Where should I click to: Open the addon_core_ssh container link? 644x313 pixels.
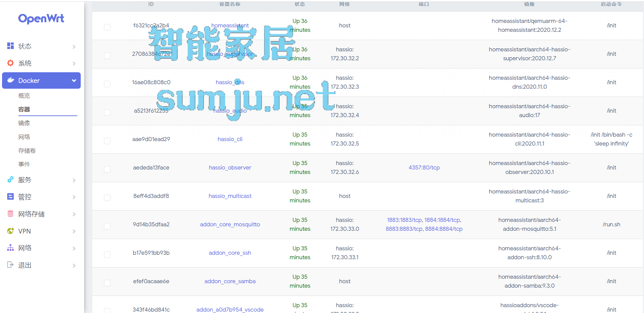coord(230,253)
